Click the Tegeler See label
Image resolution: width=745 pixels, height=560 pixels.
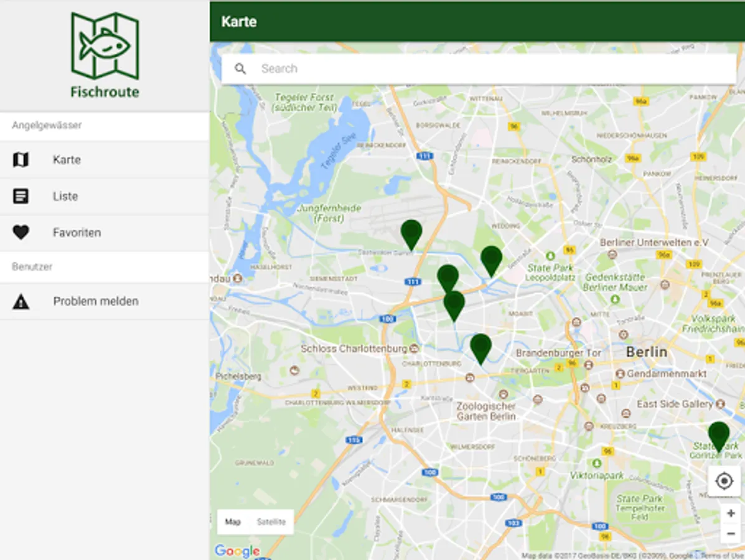(337, 152)
